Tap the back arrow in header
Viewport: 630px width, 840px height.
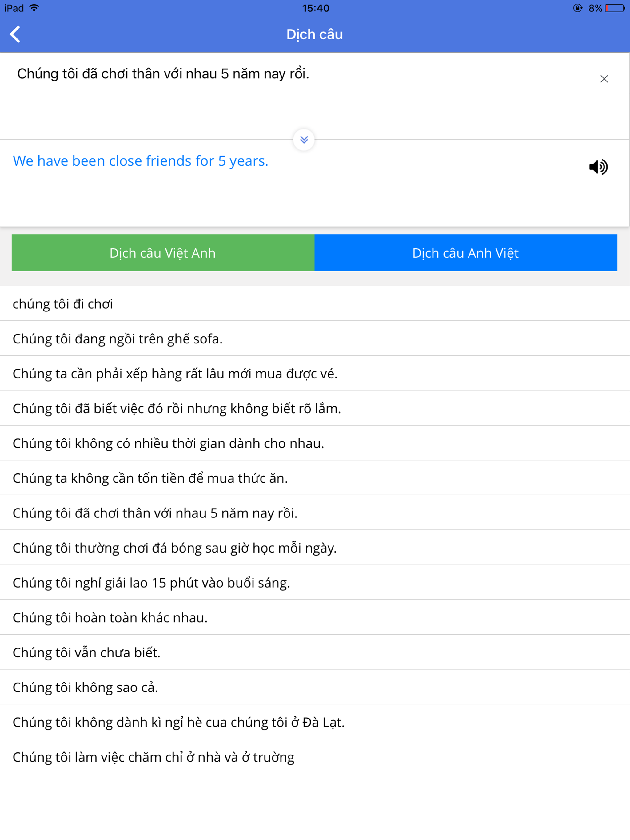15,34
